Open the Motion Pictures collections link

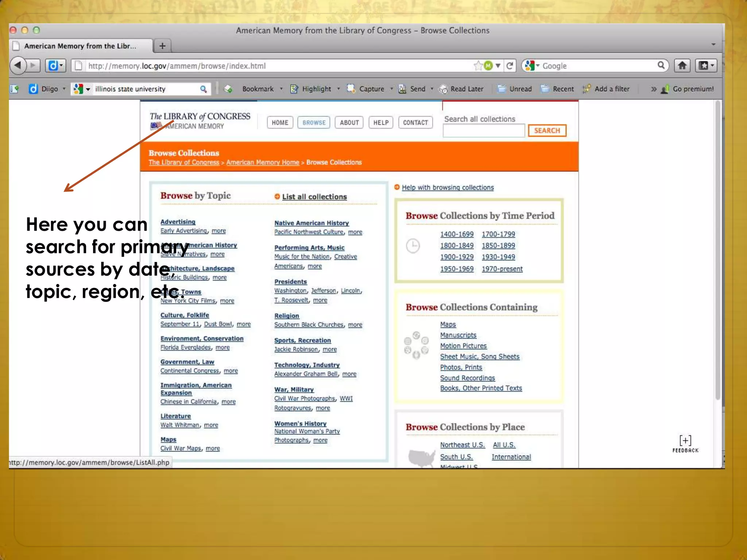[463, 346]
